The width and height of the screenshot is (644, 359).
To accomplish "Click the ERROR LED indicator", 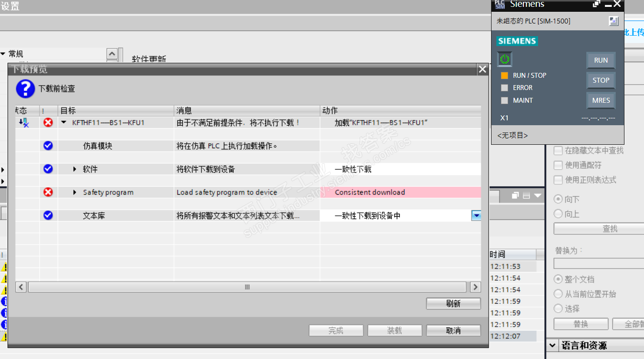I will click(505, 88).
